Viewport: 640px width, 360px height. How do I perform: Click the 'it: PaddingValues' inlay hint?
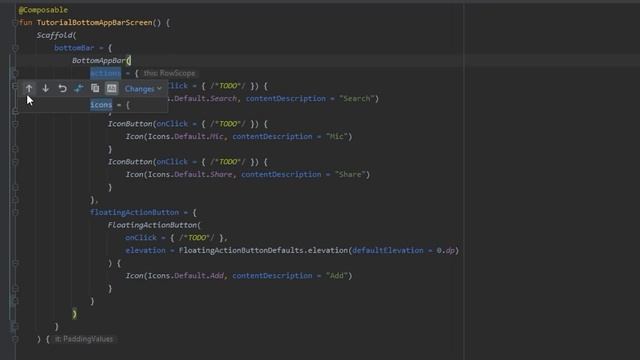tap(84, 339)
